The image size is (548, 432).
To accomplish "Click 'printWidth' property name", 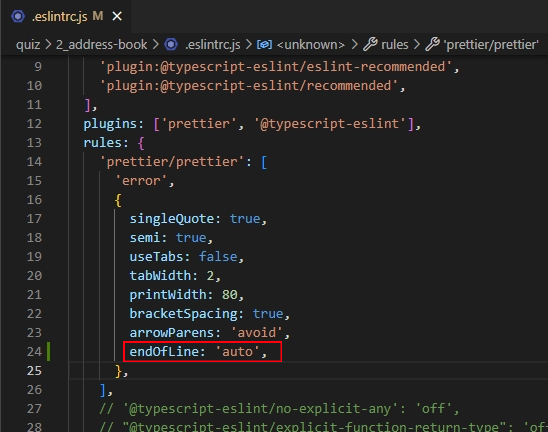I will tap(168, 295).
